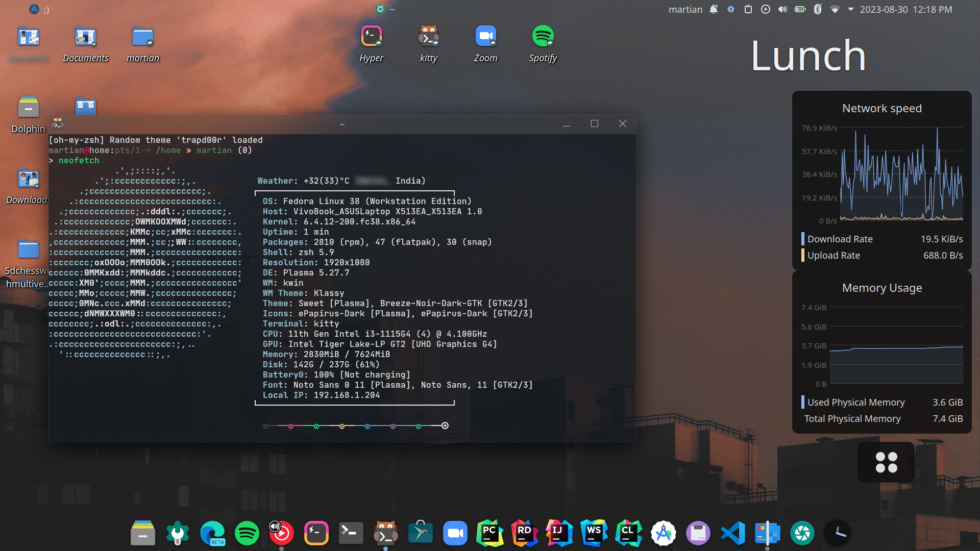Launch CLion from the dock
The image size is (980, 551).
[x=628, y=533]
